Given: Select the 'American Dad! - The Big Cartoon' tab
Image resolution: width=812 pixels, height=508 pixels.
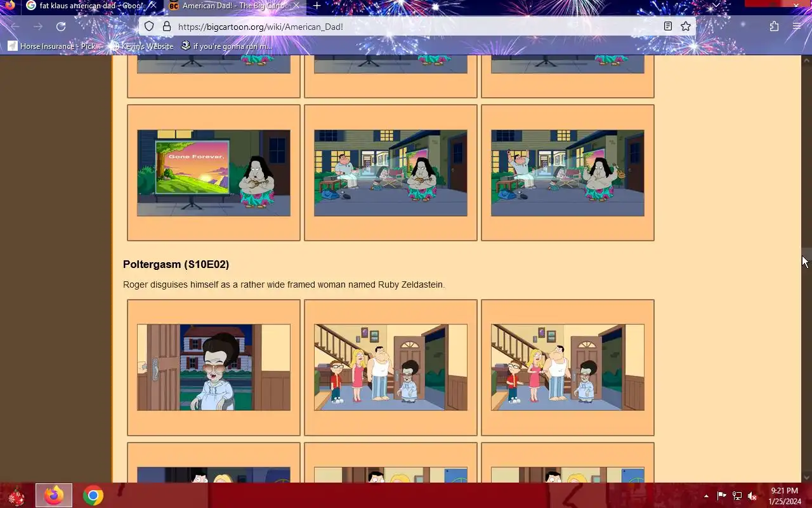Looking at the screenshot, I should point(235,6).
